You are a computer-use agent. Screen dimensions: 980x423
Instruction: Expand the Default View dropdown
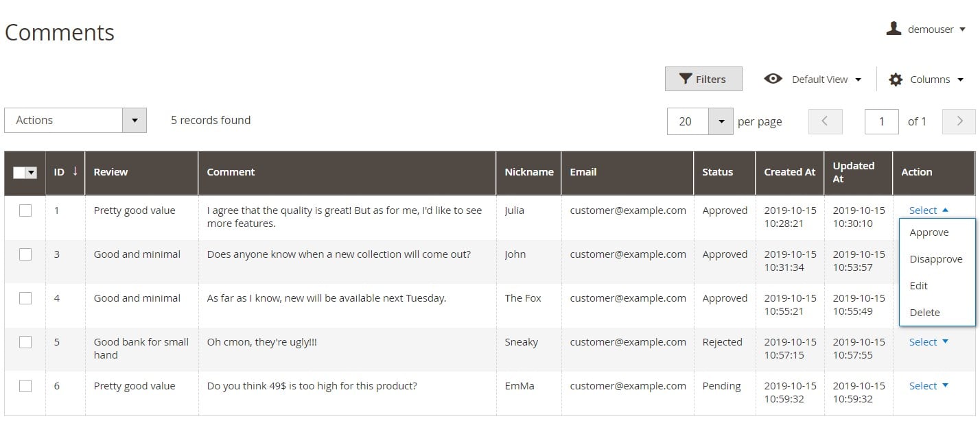pos(826,80)
